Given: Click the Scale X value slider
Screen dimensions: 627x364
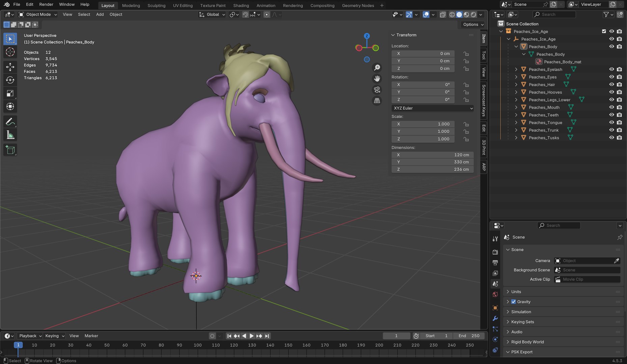Looking at the screenshot, I should pyautogui.click(x=423, y=124).
